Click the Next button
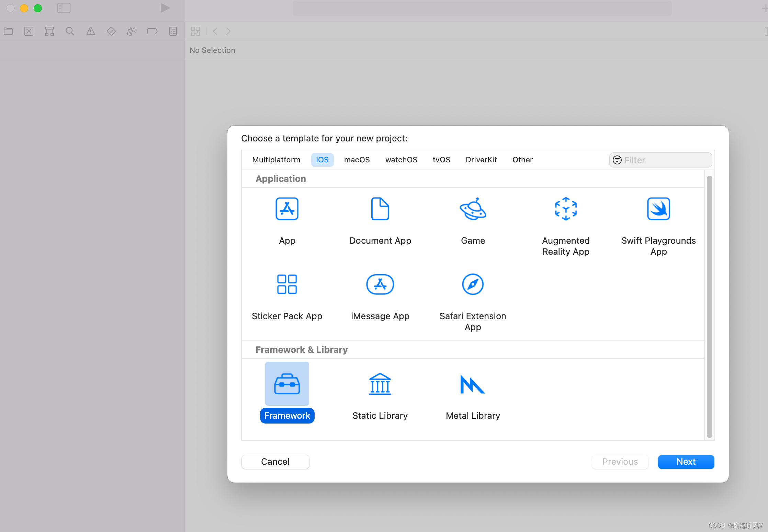The width and height of the screenshot is (768, 532). [686, 462]
